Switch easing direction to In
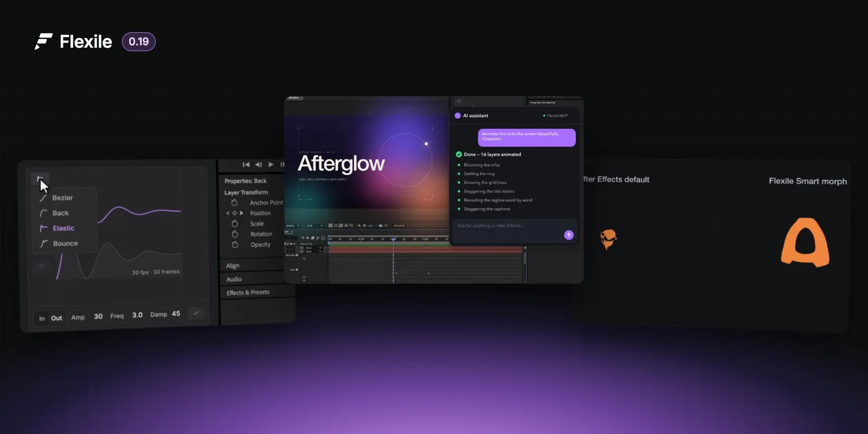The width and height of the screenshot is (868, 434). [x=42, y=318]
